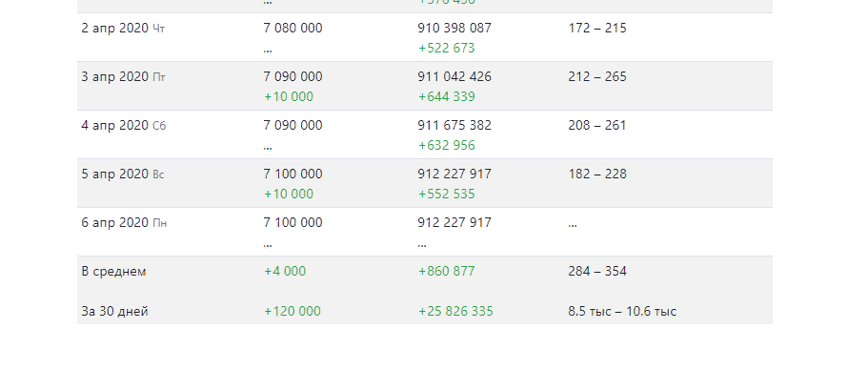
Task: Click average views value +860 877
Action: pos(447,272)
